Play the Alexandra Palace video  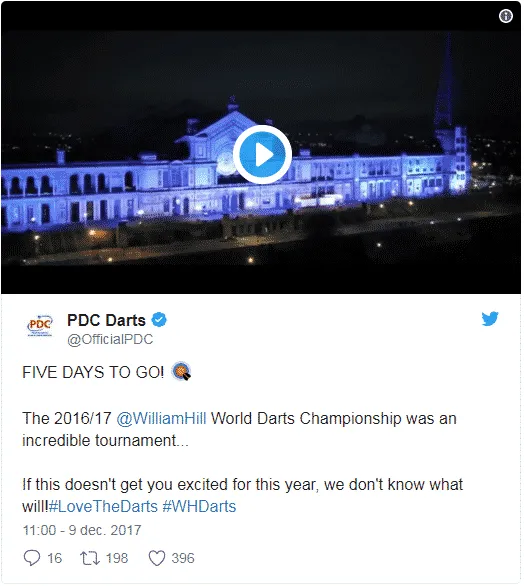[x=262, y=155]
